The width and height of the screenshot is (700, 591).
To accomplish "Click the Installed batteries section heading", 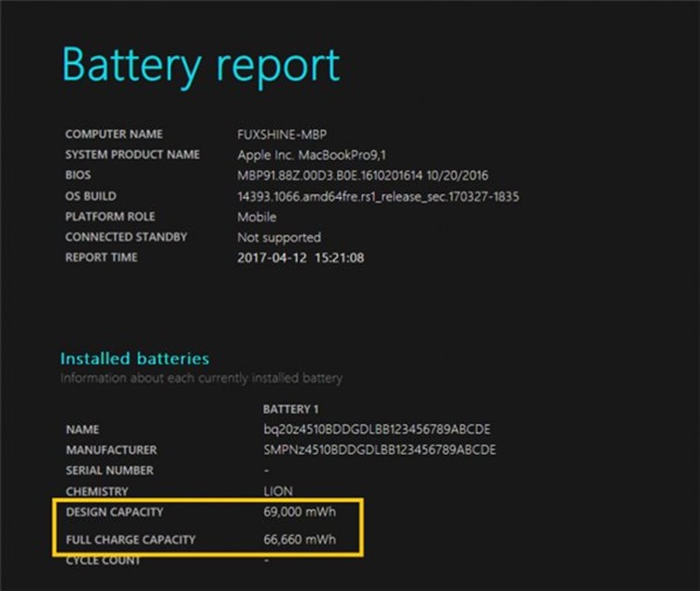I will point(134,359).
